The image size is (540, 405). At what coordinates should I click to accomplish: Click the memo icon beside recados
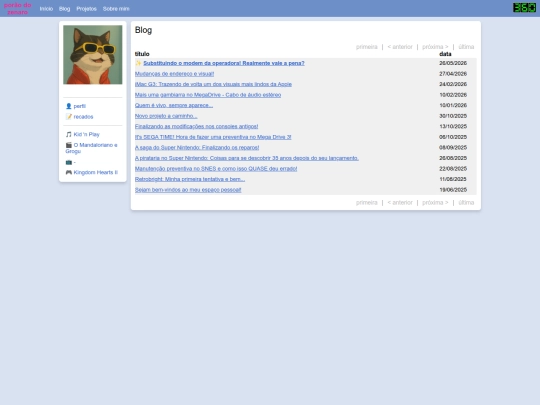pyautogui.click(x=69, y=117)
